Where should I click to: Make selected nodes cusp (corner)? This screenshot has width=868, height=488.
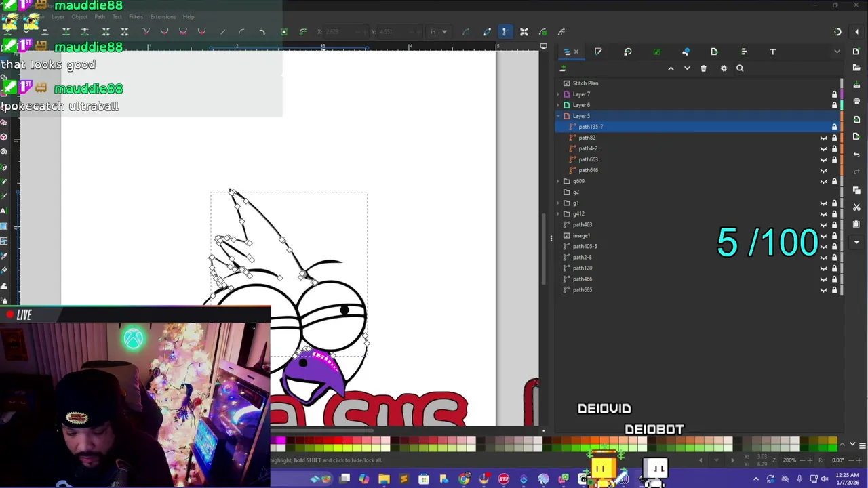coord(146,32)
